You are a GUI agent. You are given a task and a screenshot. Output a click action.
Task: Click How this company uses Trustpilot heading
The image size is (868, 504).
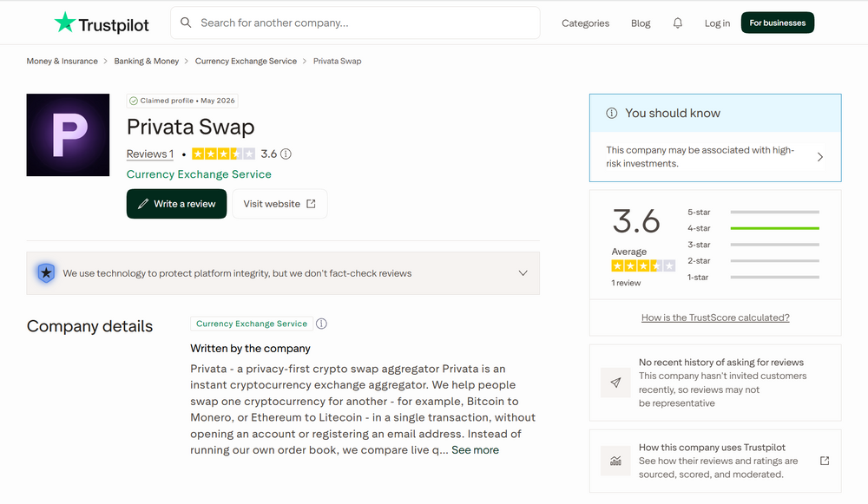(x=712, y=448)
